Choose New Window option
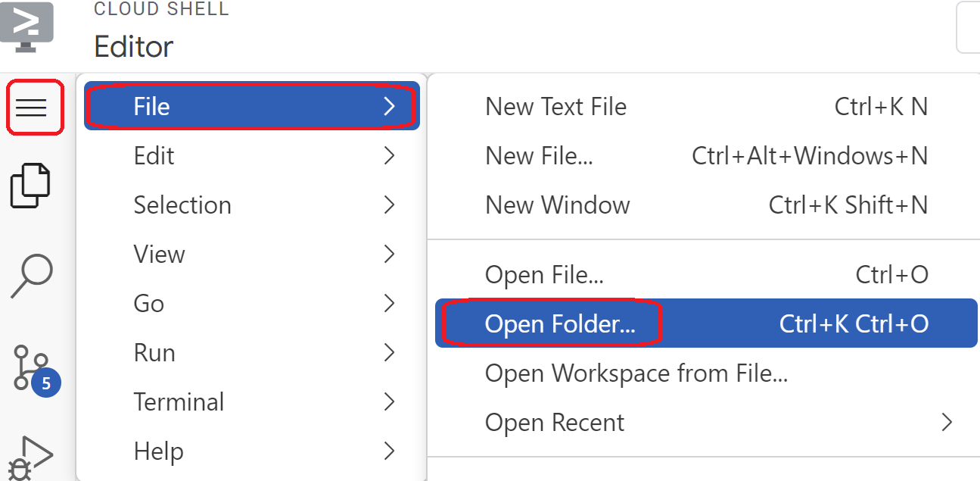The width and height of the screenshot is (980, 481). click(x=558, y=205)
